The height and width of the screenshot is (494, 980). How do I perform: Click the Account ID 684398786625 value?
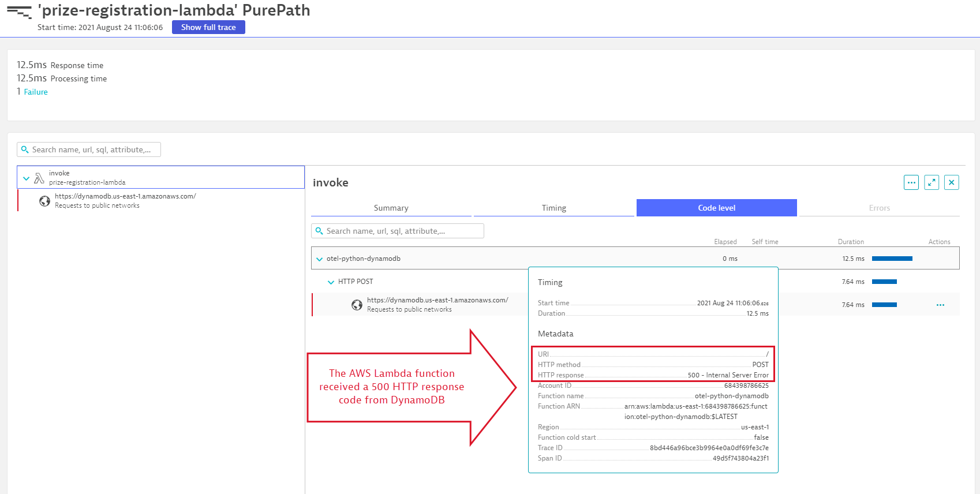tap(746, 386)
